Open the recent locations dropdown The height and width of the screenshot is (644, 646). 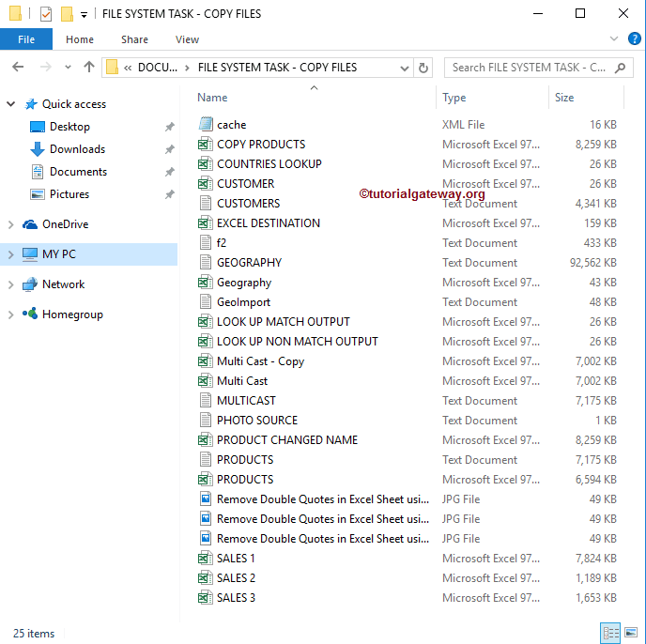68,68
